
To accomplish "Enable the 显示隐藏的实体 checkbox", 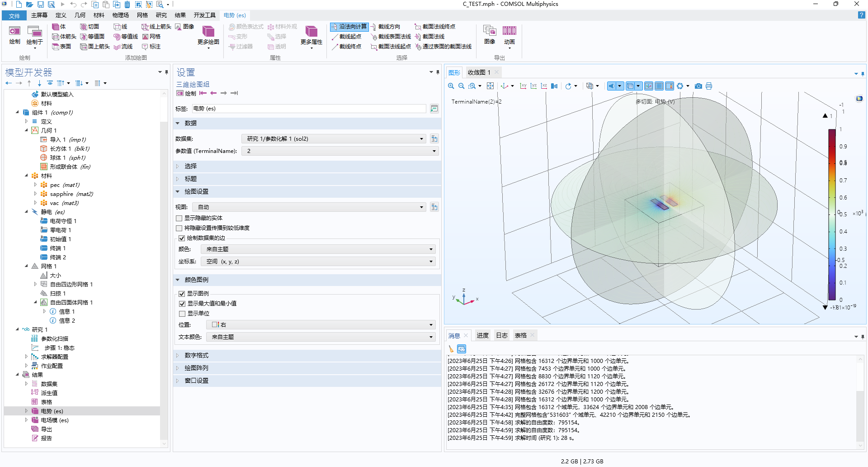I will coord(179,218).
